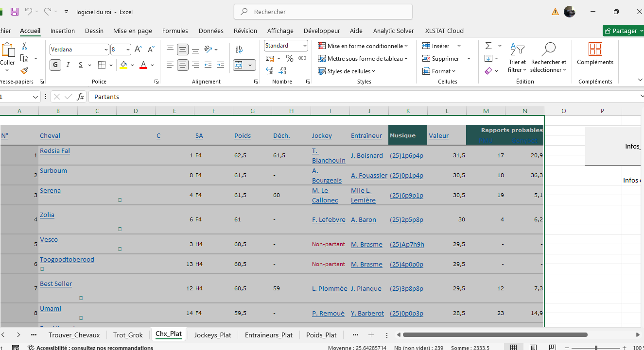Click the Partager share button
Screen dimensions: 644x350
(623, 31)
